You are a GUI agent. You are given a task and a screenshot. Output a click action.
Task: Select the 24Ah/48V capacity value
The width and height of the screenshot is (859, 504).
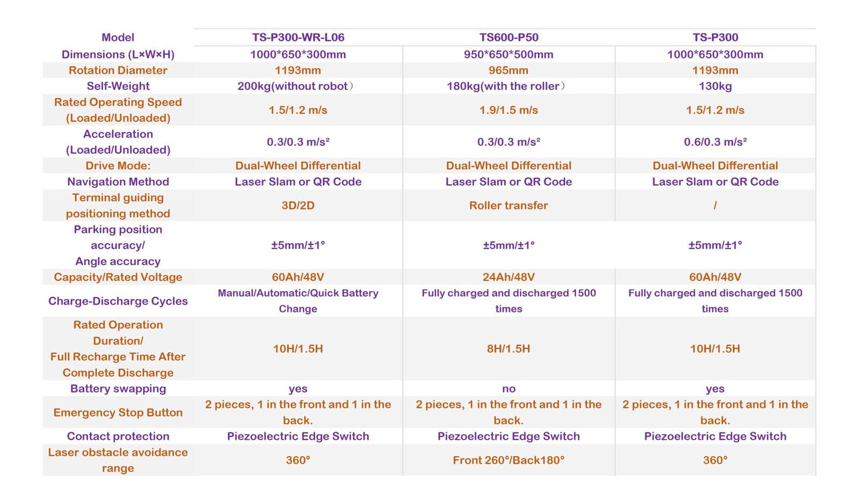(508, 277)
